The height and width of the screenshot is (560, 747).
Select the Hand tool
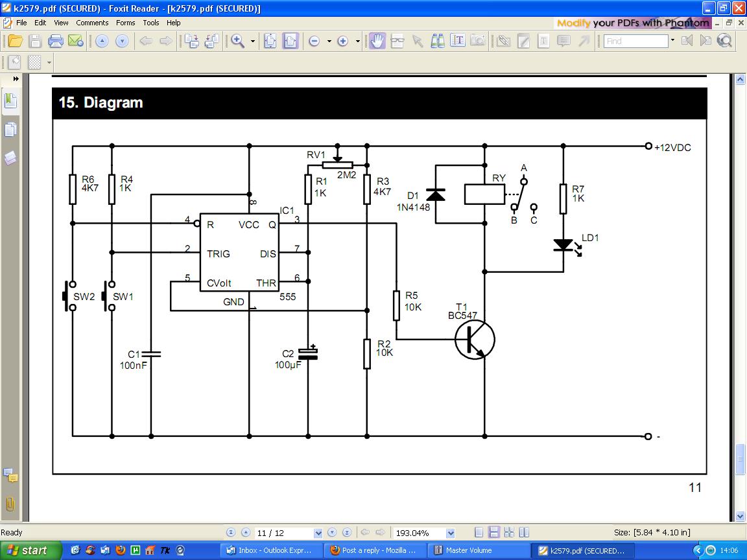pyautogui.click(x=377, y=41)
